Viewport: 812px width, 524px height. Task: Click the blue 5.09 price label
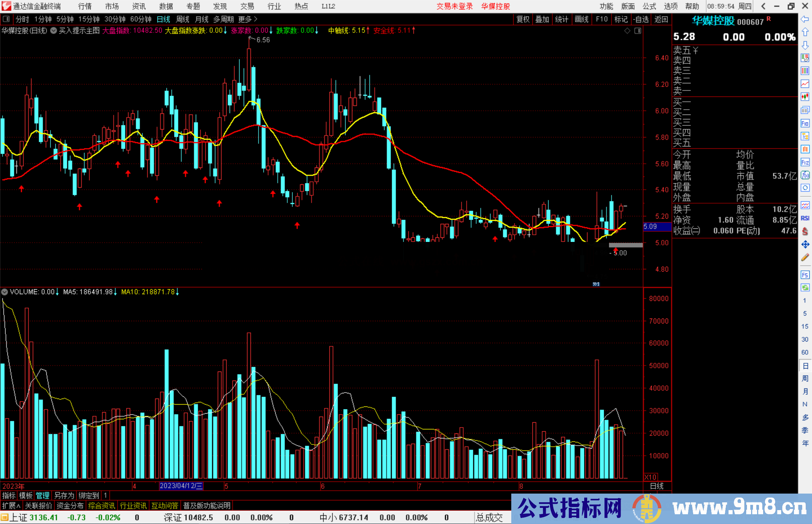pos(657,227)
